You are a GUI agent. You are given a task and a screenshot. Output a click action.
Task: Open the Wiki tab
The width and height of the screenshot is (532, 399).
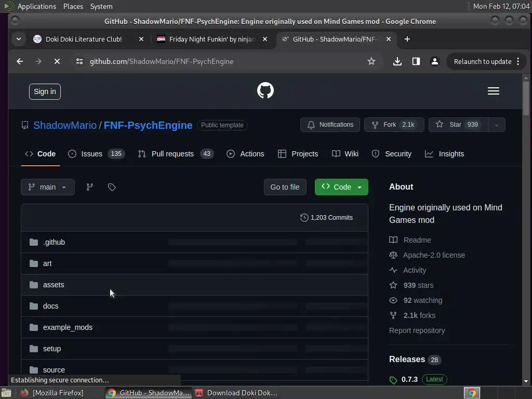tap(345, 154)
